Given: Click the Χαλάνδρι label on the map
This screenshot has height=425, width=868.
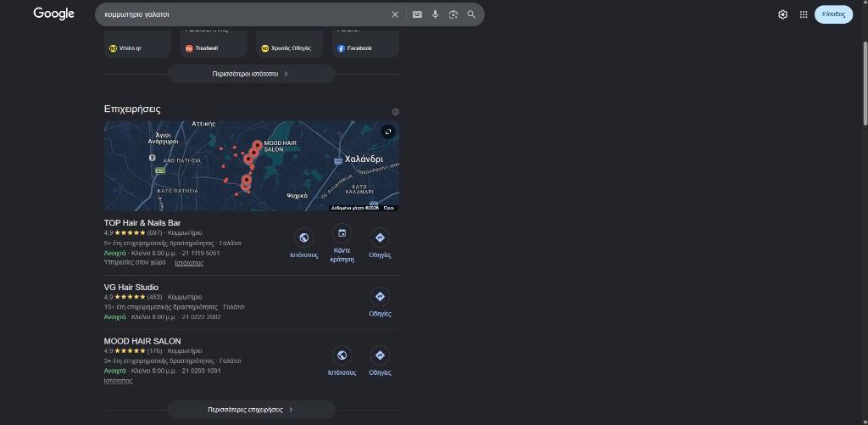Looking at the screenshot, I should tap(364, 159).
